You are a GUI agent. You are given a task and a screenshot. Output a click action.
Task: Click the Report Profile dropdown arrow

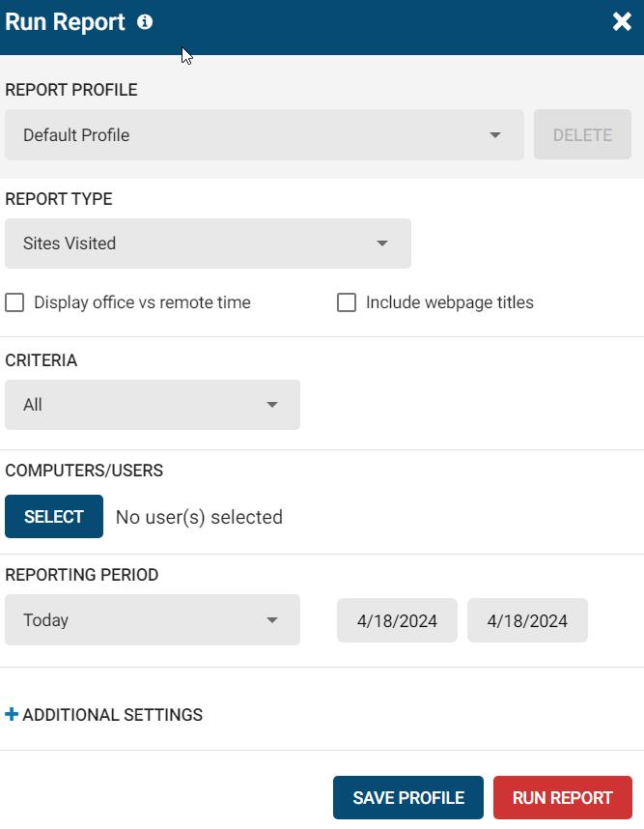click(494, 135)
